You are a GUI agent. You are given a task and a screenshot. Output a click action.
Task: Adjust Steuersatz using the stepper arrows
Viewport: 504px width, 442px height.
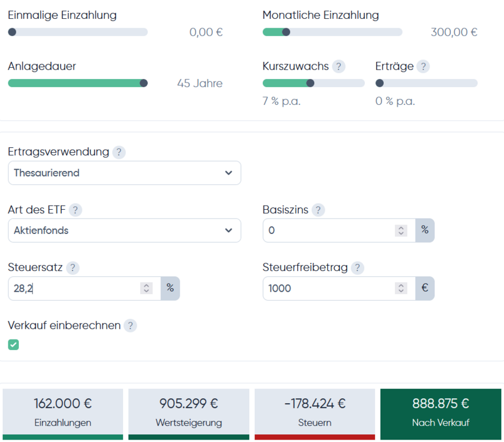click(147, 288)
